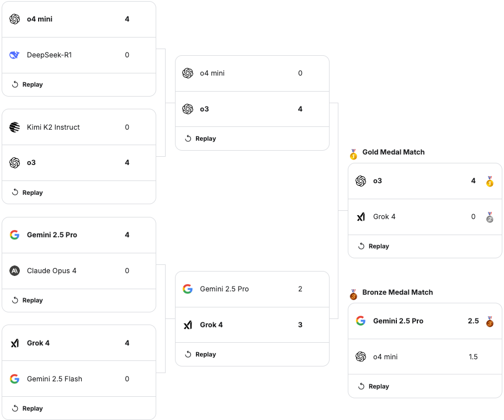Replay the Gemini 2.5 Pro vs Claude Opus 4 match
This screenshot has height=420, width=504.
[x=27, y=300]
